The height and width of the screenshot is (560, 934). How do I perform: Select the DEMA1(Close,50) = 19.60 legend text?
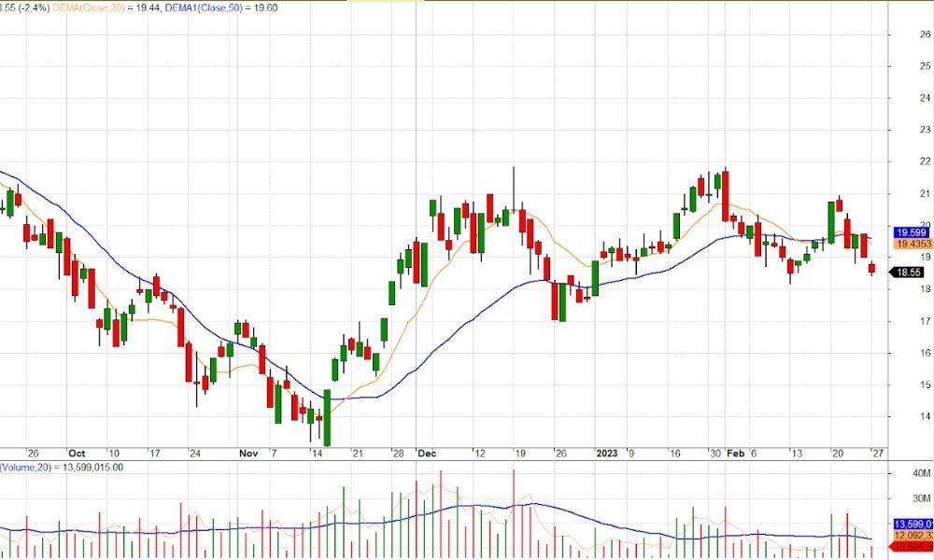221,7
